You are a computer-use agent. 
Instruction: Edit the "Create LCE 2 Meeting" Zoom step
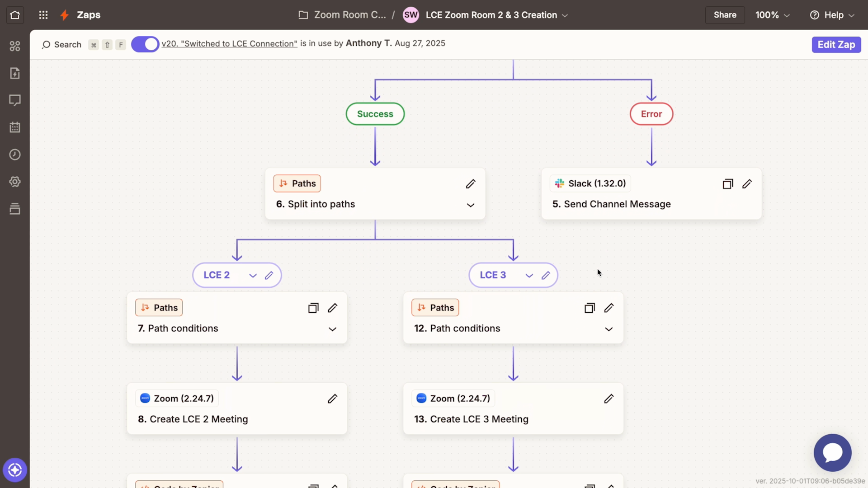[332, 399]
